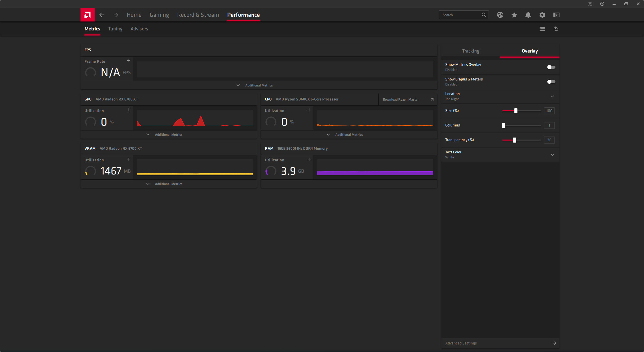Image resolution: width=644 pixels, height=352 pixels.
Task: Click AMD Ryzen 5 3600X processor label
Action: [x=307, y=99]
